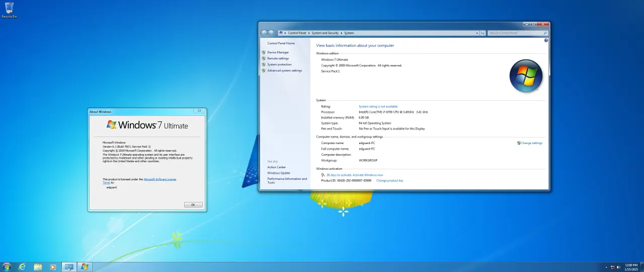Screen dimensions: 644x272
Task: Open Windows Update under See also
Action: (x=279, y=173)
